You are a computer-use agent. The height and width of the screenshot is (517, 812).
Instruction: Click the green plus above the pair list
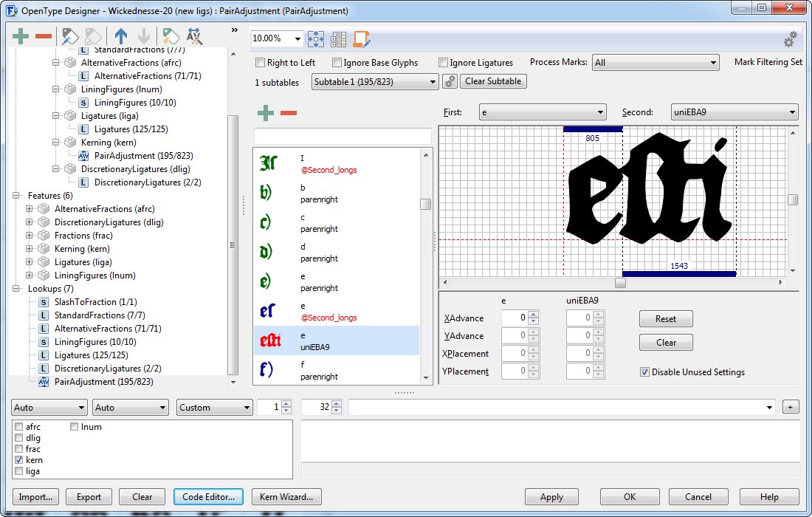click(x=265, y=113)
